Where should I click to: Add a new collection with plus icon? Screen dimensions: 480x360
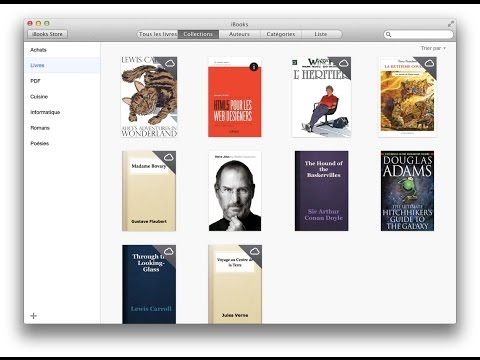33,316
